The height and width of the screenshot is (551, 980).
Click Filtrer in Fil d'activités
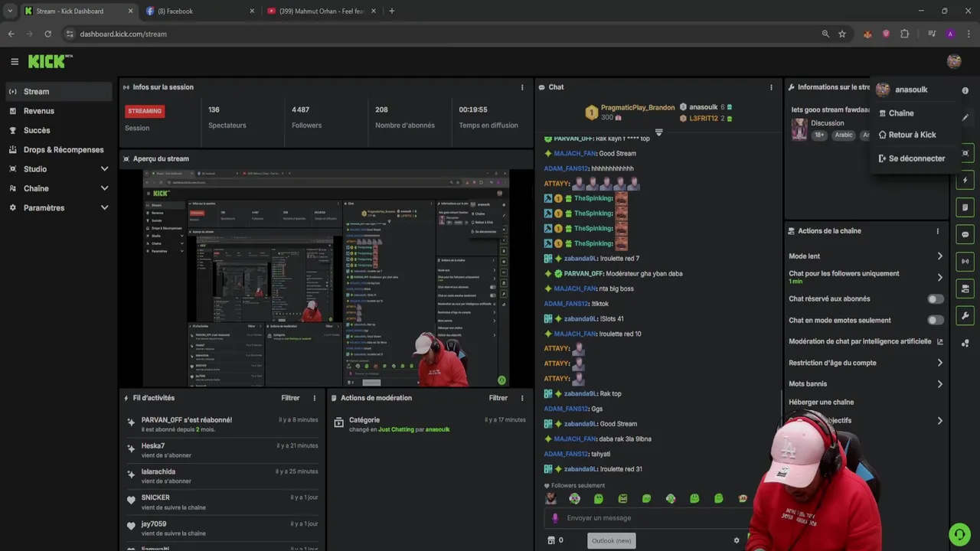pyautogui.click(x=290, y=398)
